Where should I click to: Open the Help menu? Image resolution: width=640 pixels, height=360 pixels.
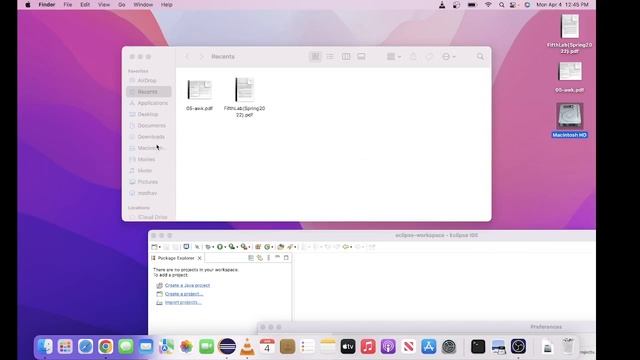[x=166, y=5]
